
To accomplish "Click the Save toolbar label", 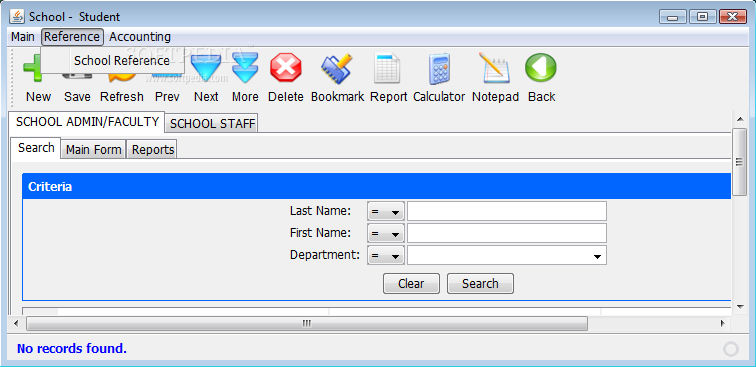I will coord(77,97).
